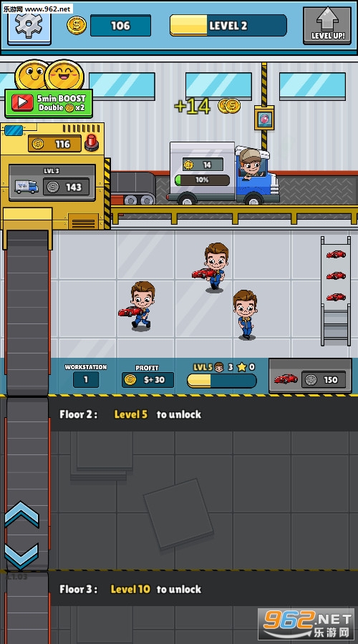Tap the metal ladder below car shelf

pyautogui.click(x=336, y=324)
